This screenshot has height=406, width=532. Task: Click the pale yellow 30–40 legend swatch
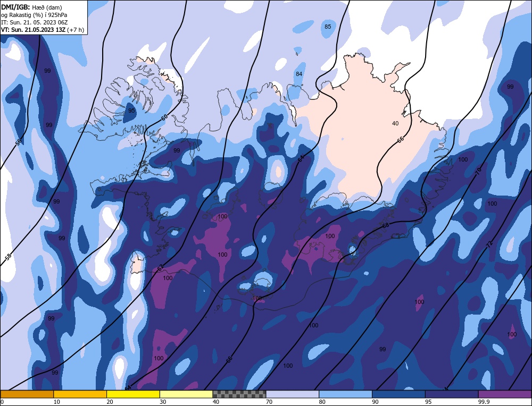click(x=186, y=394)
